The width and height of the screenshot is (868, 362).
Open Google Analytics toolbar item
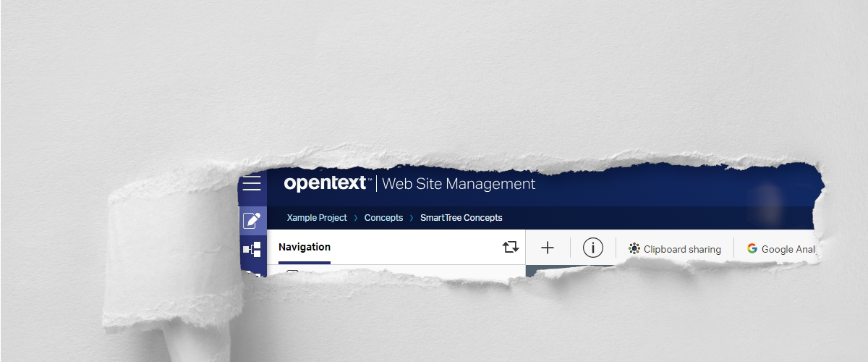pyautogui.click(x=781, y=249)
